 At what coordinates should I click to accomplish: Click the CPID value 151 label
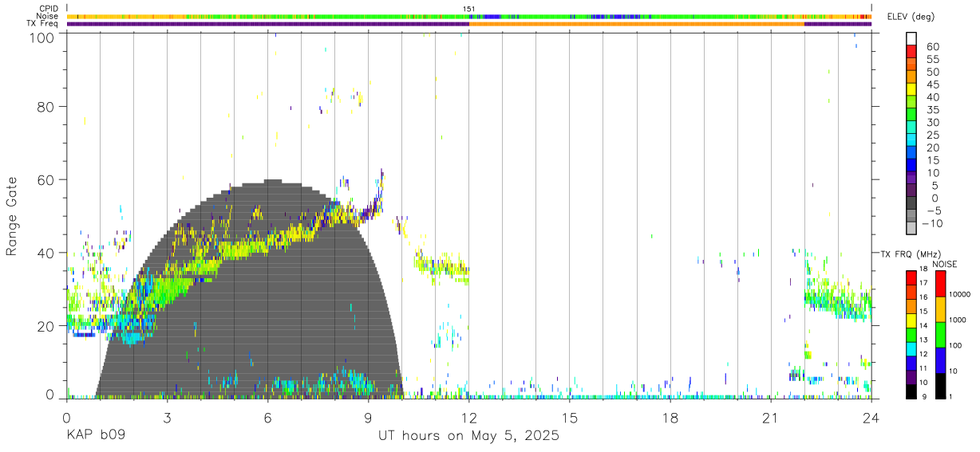coord(468,9)
